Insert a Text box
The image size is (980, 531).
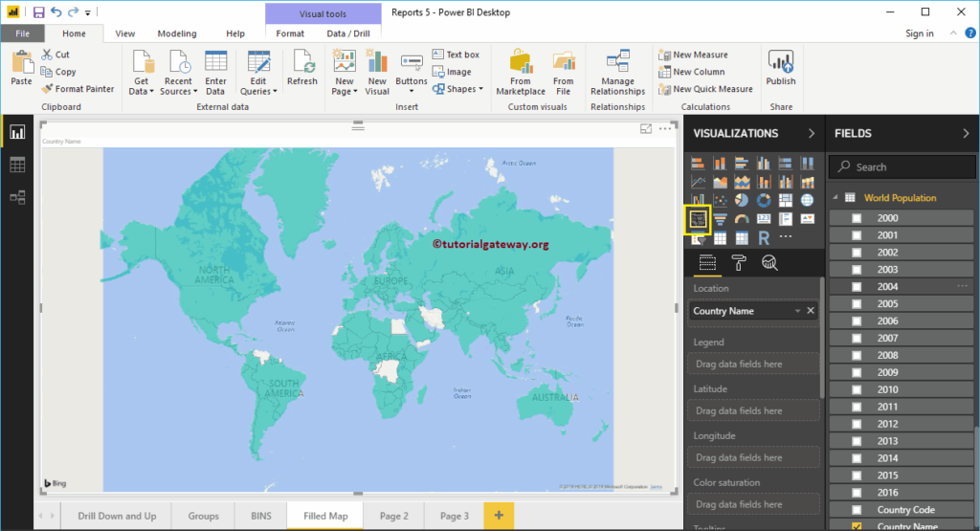coord(456,55)
